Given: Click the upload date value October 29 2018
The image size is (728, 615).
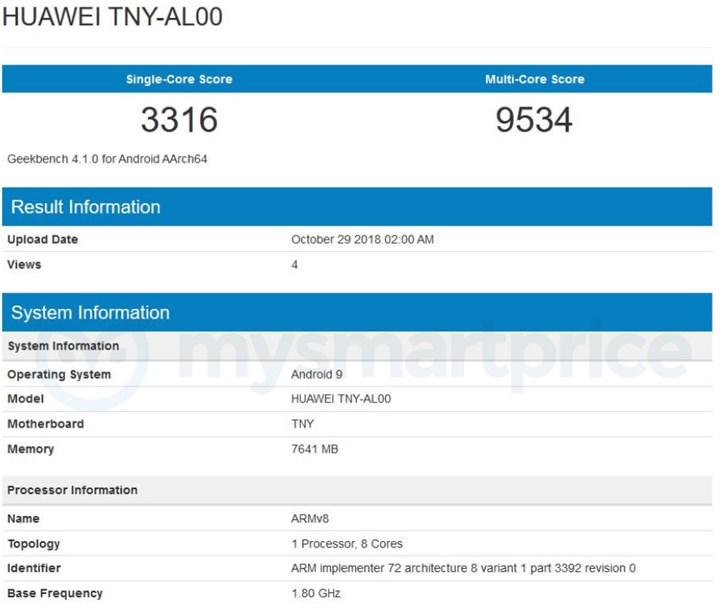Looking at the screenshot, I should pos(362,240).
